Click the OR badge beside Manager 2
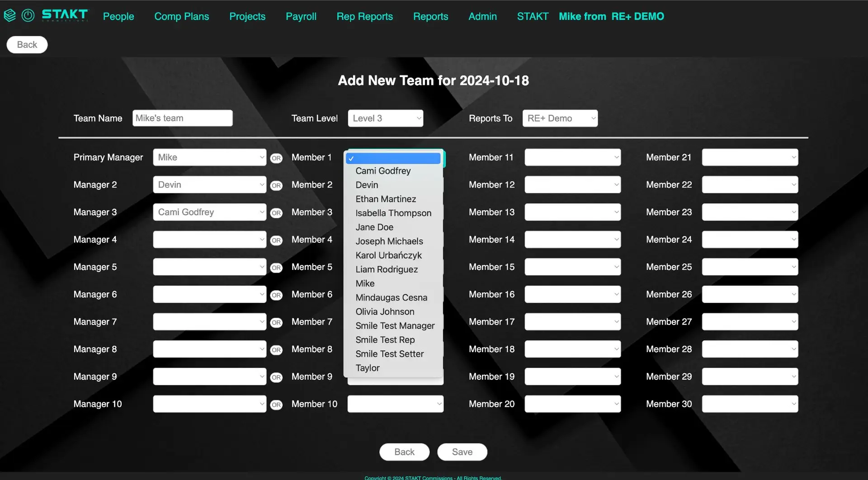 pyautogui.click(x=276, y=186)
